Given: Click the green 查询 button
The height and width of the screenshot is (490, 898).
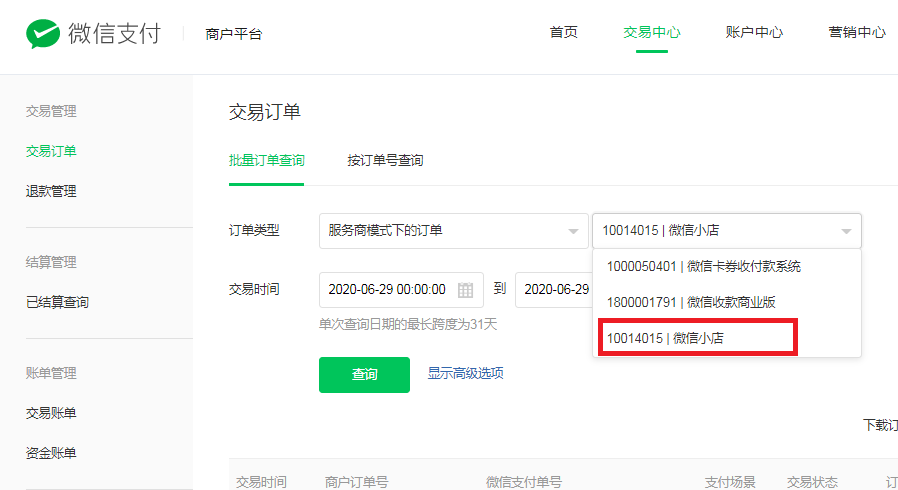Looking at the screenshot, I should [x=364, y=375].
